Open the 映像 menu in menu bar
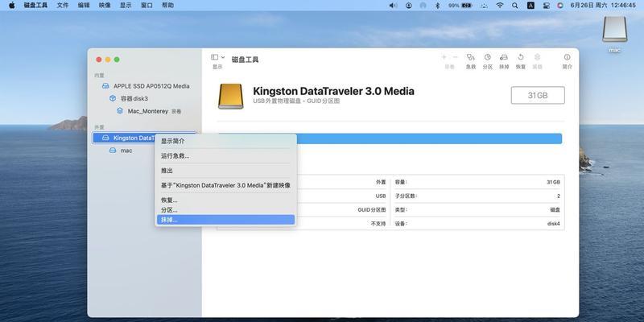 [105, 6]
